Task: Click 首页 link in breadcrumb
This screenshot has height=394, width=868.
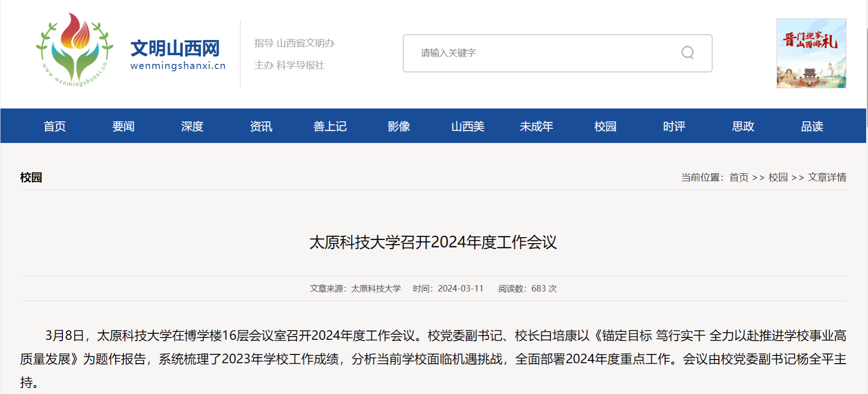Action: pyautogui.click(x=738, y=177)
